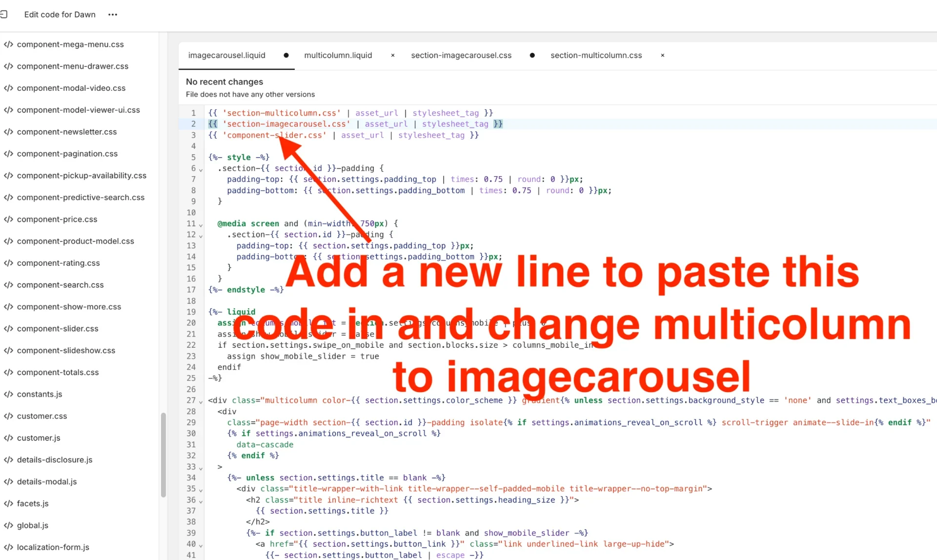937x560 pixels.
Task: Click the code icon beside details-modal.js
Action: coord(8,481)
